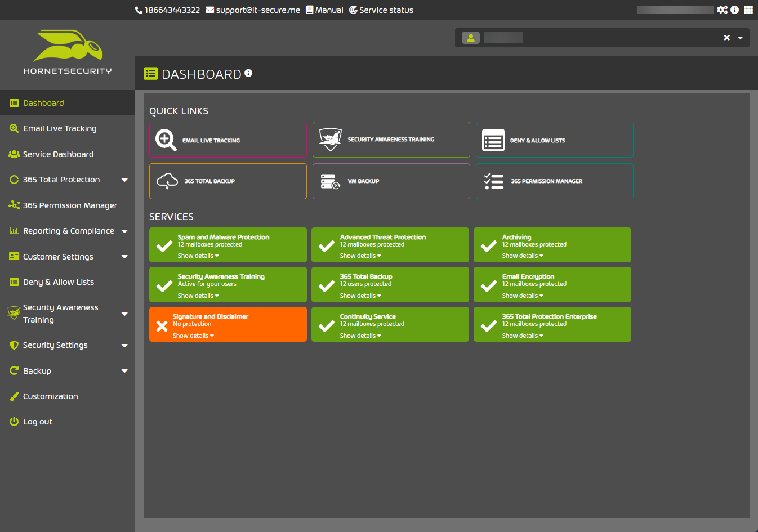The height and width of the screenshot is (532, 758).
Task: Open the 365 Total Backup cloud icon
Action: [167, 181]
